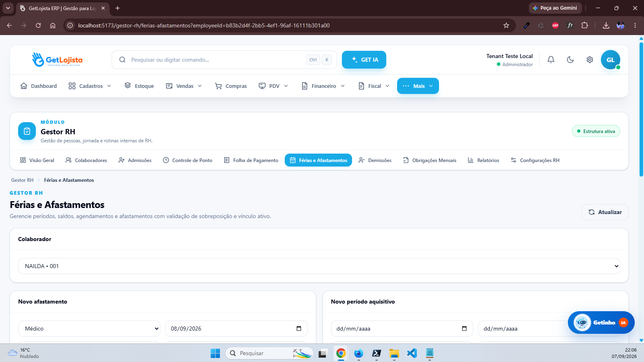The image size is (644, 362).
Task: Click the Gestor RH module clipboard icon
Action: click(27, 131)
